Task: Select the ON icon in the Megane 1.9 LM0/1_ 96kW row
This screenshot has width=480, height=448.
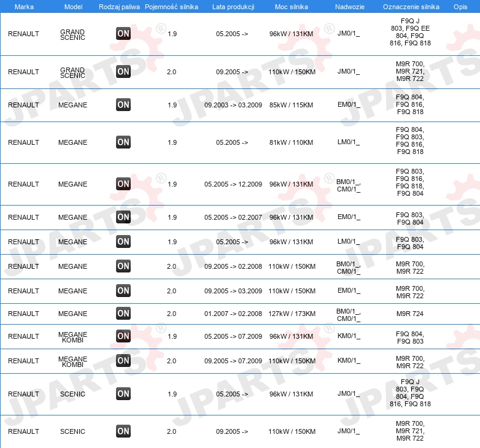Action: (123, 241)
